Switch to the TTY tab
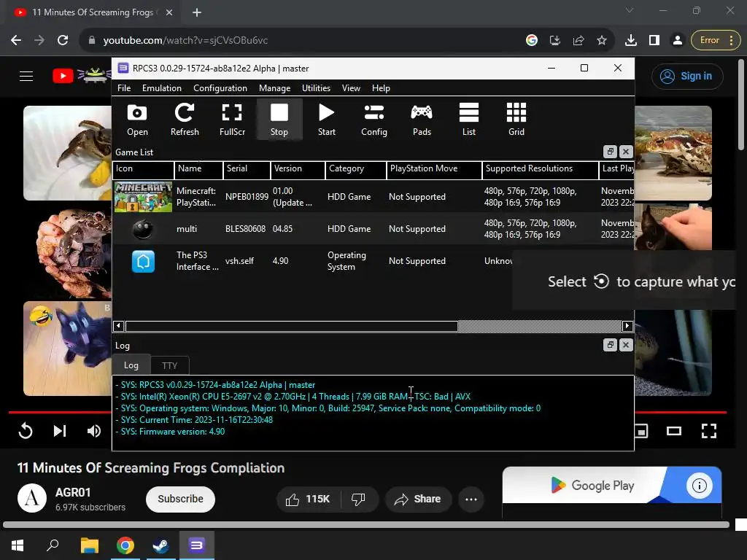Image resolution: width=747 pixels, height=560 pixels. click(x=169, y=366)
